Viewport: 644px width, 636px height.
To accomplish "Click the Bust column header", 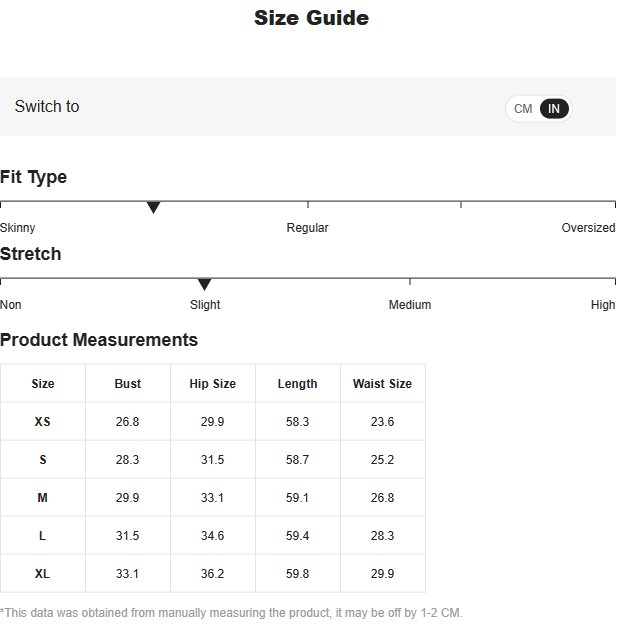I will coord(128,383).
